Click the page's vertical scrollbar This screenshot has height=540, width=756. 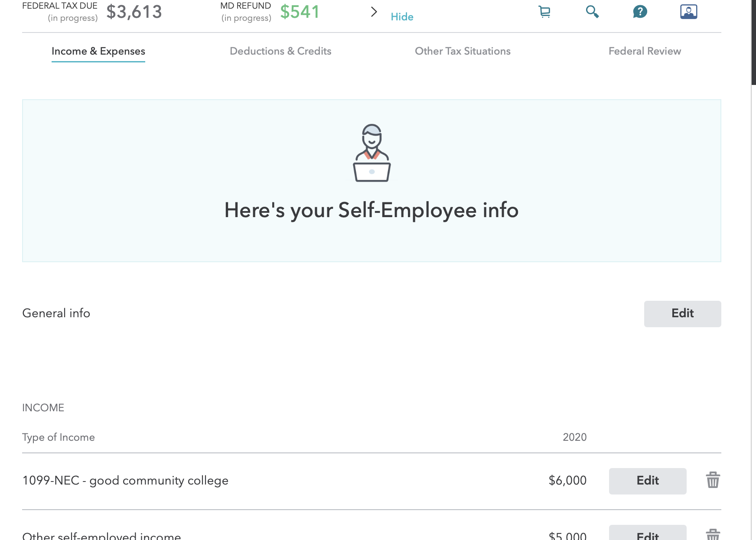coord(753,42)
